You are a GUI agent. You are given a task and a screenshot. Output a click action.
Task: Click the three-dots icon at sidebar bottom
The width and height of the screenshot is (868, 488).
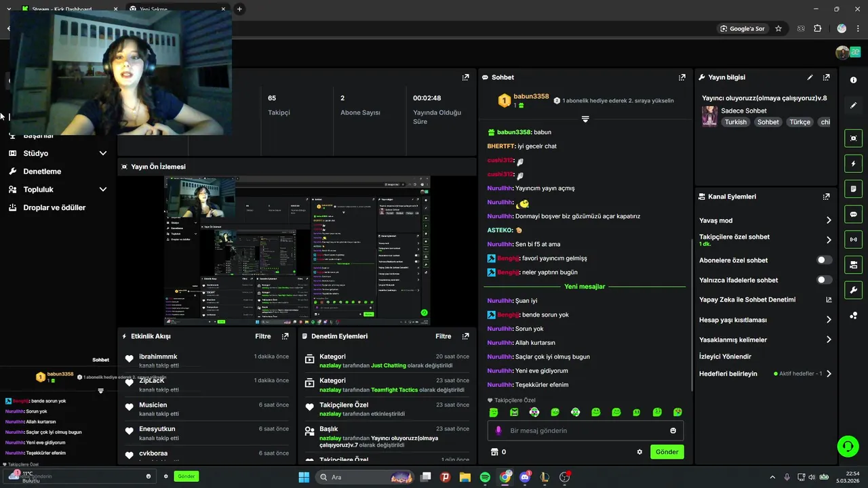tap(853, 316)
